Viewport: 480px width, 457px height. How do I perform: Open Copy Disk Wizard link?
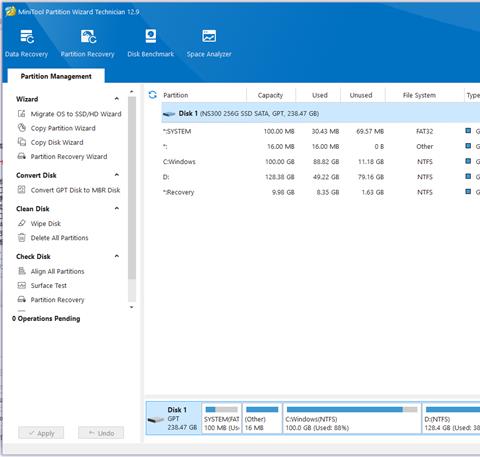pyautogui.click(x=57, y=142)
